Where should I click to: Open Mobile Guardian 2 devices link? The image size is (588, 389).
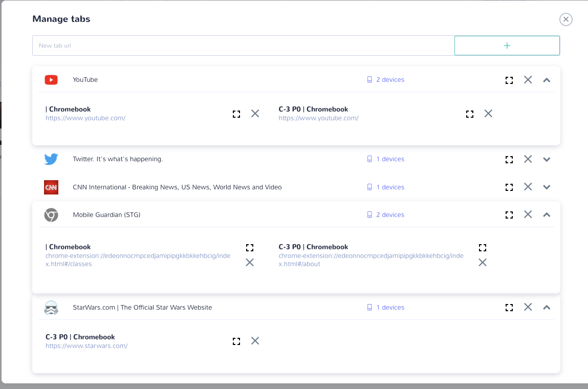point(385,215)
